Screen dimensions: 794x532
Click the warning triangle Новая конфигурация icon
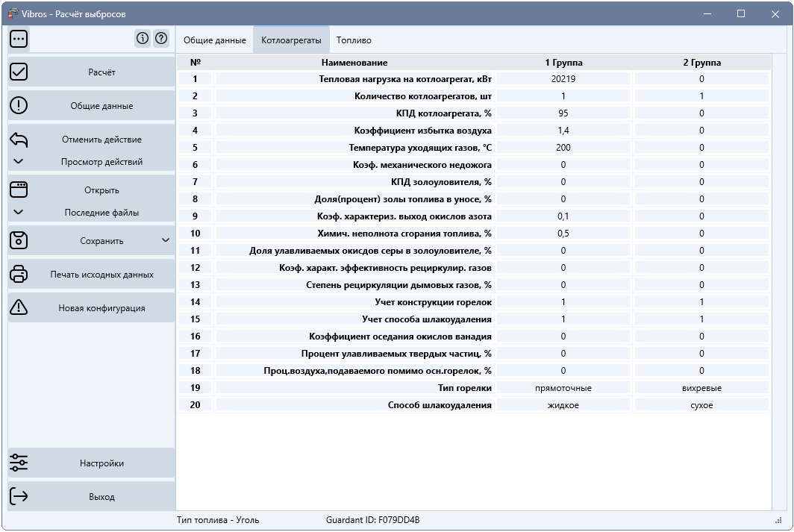(x=19, y=307)
